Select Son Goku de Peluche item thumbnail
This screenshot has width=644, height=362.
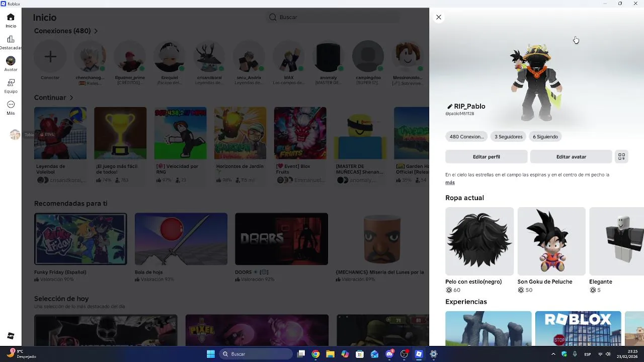pyautogui.click(x=551, y=241)
